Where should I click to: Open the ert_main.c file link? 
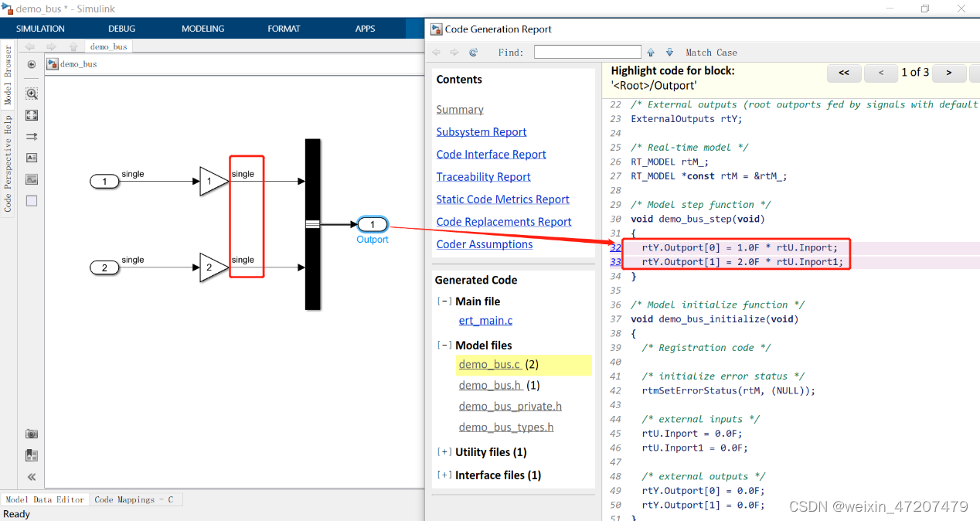tap(485, 320)
